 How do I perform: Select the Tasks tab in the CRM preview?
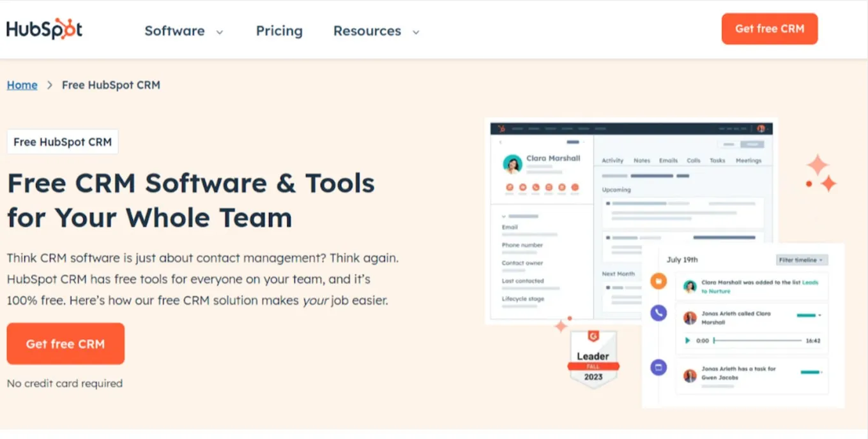[717, 161]
